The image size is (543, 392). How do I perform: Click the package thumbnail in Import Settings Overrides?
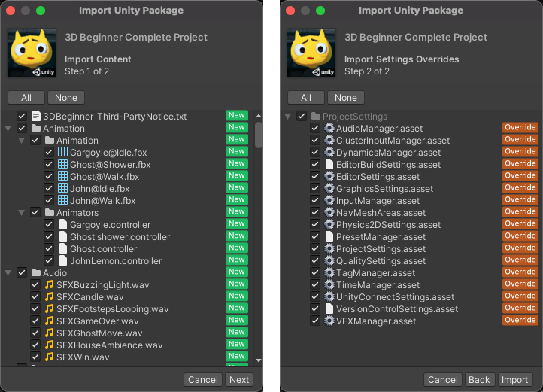311,53
